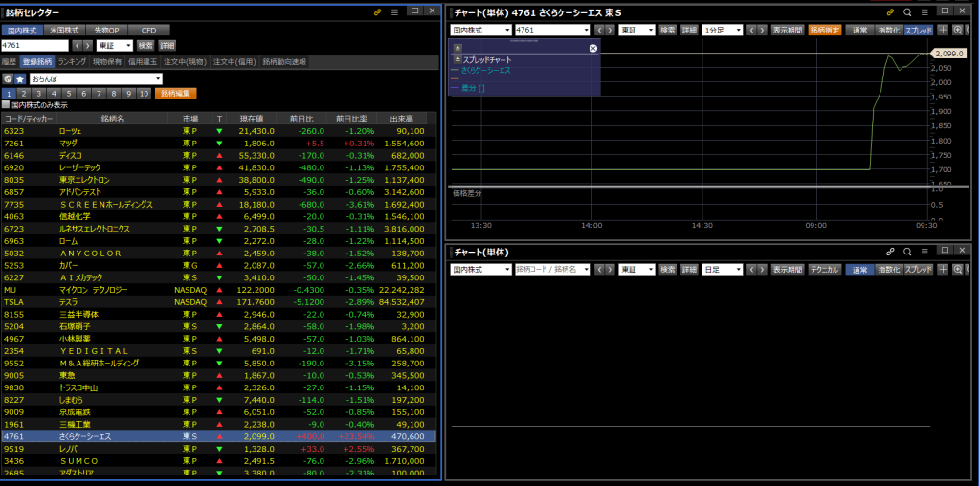980x486 pixels.
Task: Click the round globe icon left of the star
Action: pyautogui.click(x=8, y=78)
